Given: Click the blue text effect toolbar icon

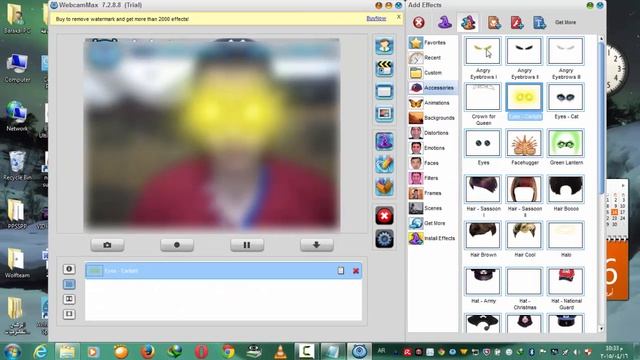Looking at the screenshot, I should pos(539,22).
